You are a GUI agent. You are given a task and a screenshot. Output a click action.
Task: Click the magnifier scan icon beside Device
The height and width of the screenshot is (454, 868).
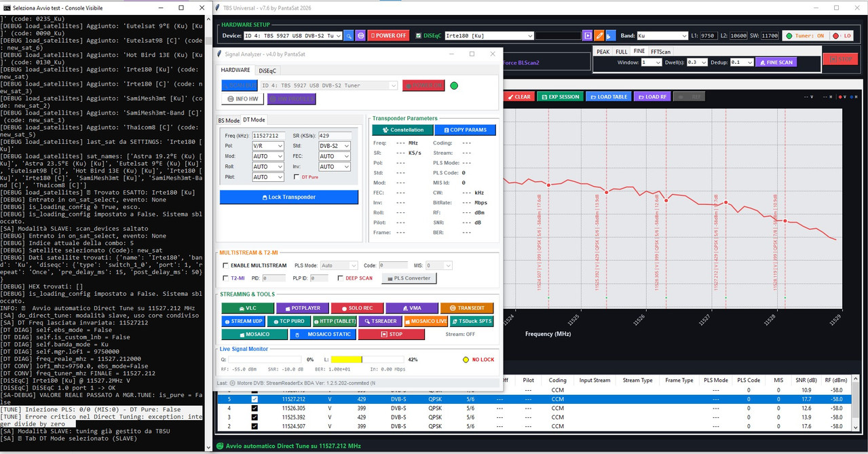pos(349,35)
